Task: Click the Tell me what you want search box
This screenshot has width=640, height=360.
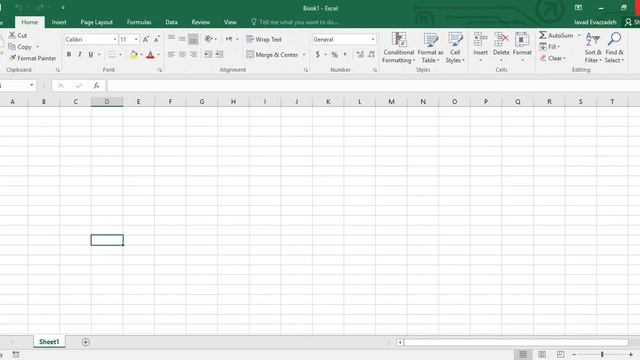Action: [x=295, y=22]
